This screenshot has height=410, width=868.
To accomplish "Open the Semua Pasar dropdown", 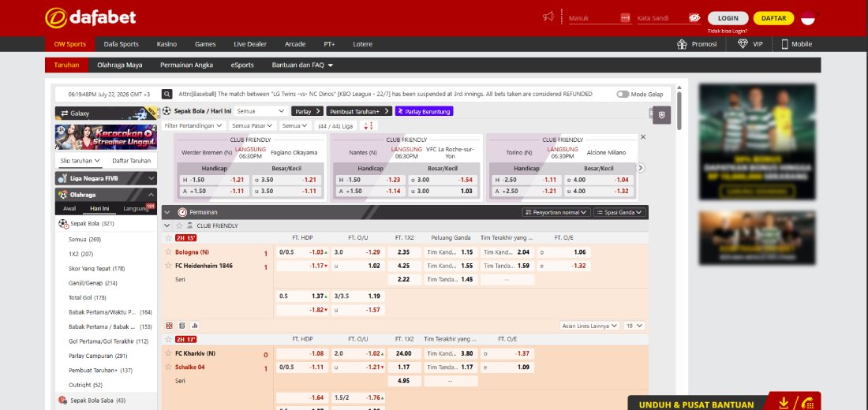I will click(253, 125).
